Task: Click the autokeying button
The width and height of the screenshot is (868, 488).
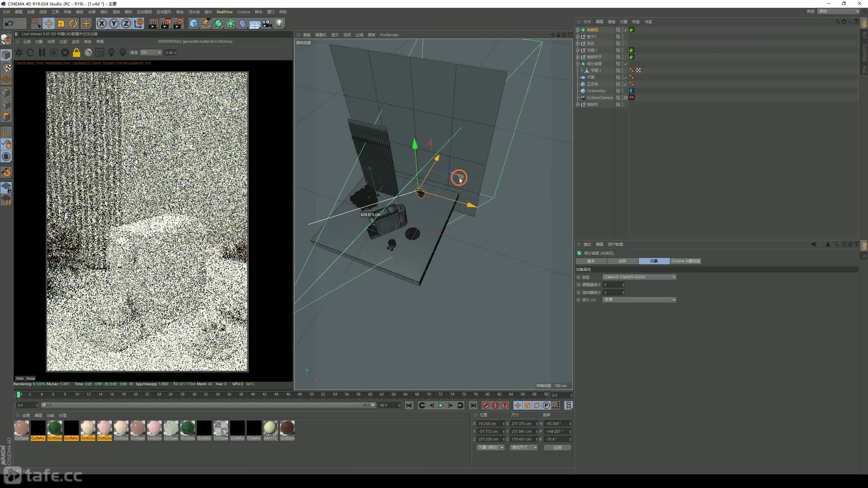Action: tap(495, 405)
